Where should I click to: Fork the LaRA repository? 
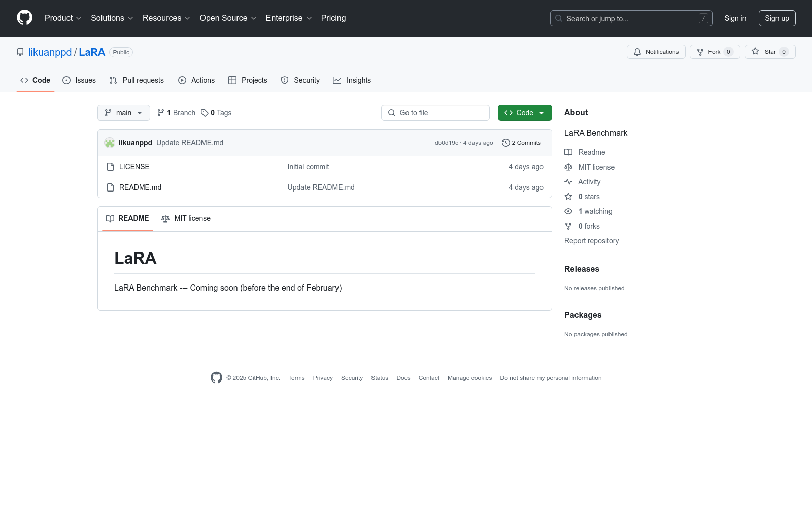715,52
